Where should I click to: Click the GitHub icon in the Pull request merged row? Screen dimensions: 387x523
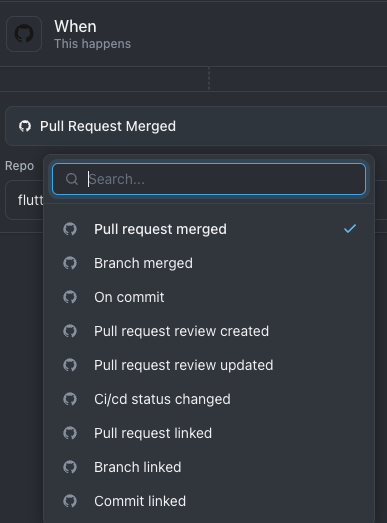70,229
